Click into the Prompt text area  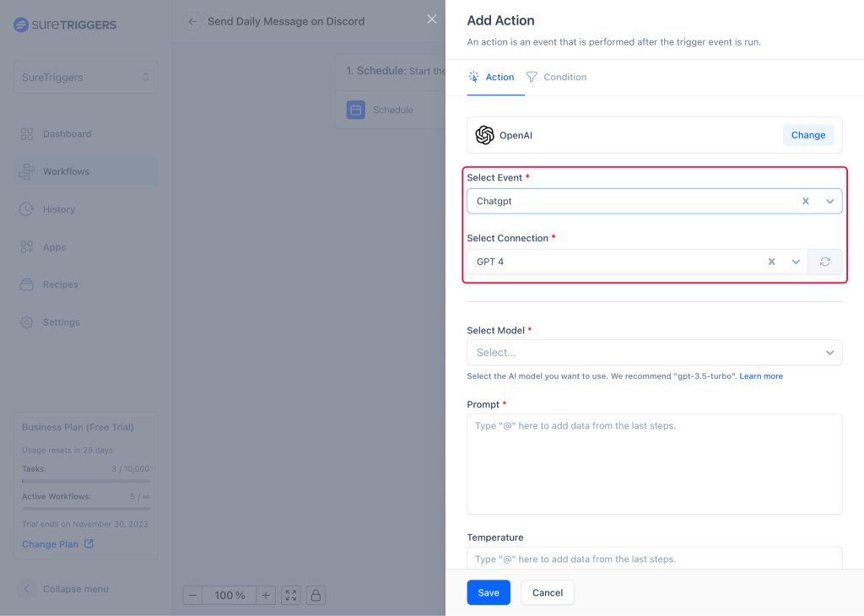[x=654, y=464]
